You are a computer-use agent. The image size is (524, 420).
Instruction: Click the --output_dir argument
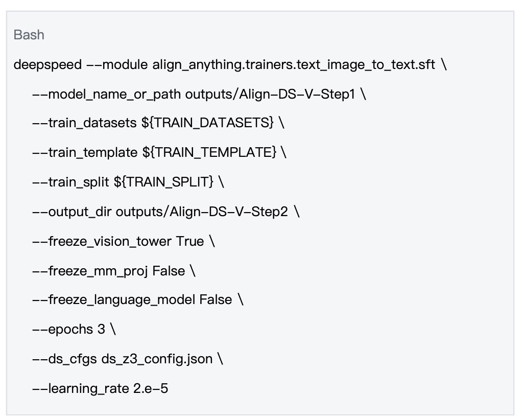[x=72, y=212]
